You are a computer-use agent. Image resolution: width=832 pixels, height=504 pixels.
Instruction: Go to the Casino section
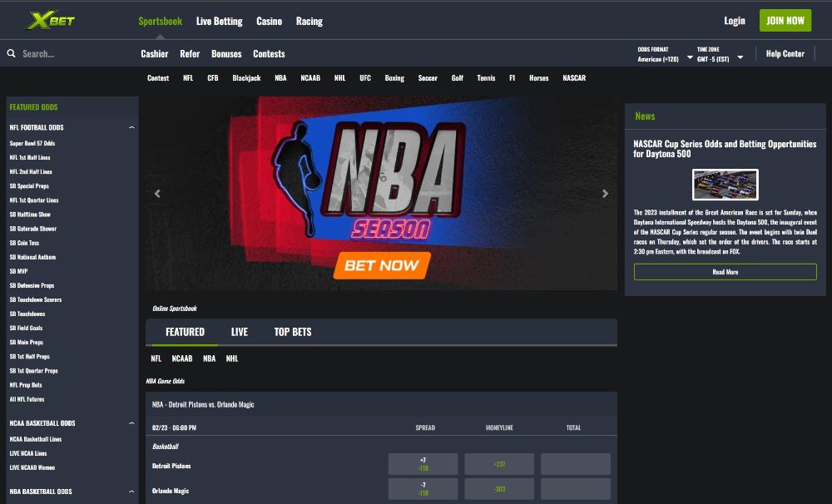269,22
